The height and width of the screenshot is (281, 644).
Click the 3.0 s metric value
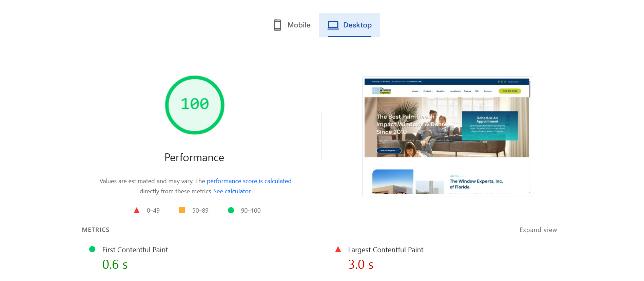(x=361, y=264)
